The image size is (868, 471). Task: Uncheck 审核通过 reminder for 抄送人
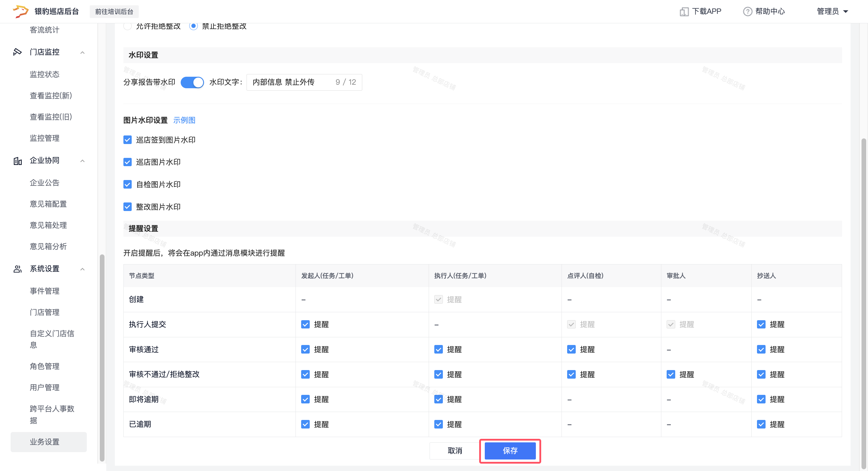(x=761, y=349)
